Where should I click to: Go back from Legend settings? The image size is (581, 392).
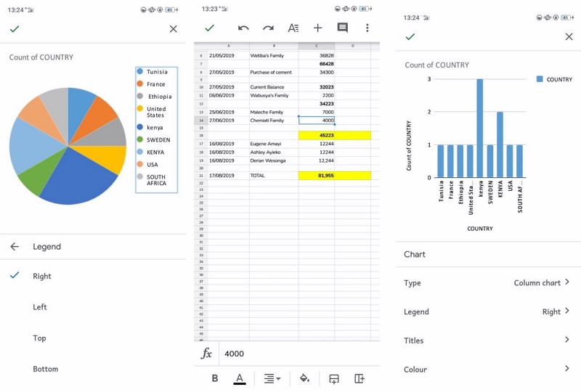click(15, 246)
